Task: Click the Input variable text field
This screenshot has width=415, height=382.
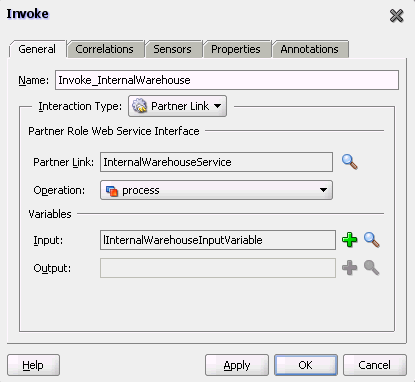Action: coord(218,240)
